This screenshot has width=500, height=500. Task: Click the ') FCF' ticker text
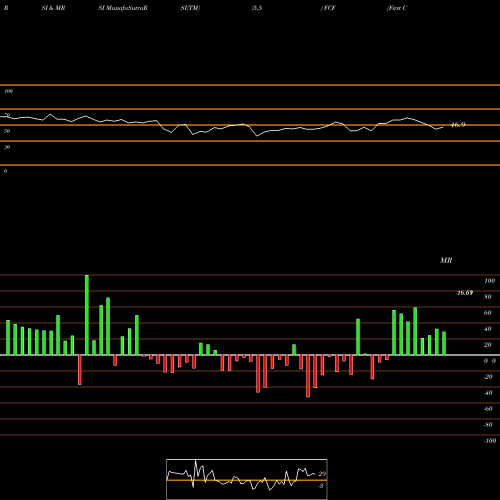click(x=328, y=8)
